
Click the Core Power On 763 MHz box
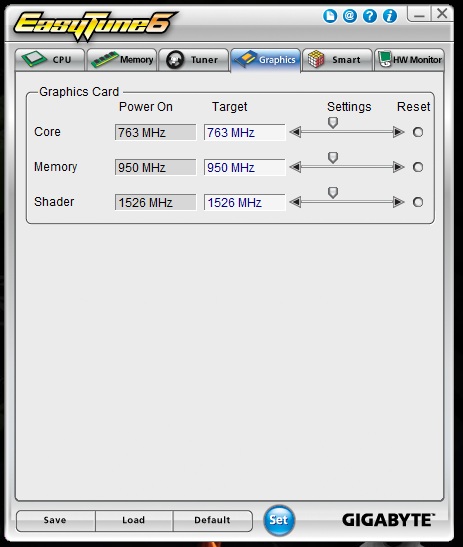pyautogui.click(x=156, y=133)
